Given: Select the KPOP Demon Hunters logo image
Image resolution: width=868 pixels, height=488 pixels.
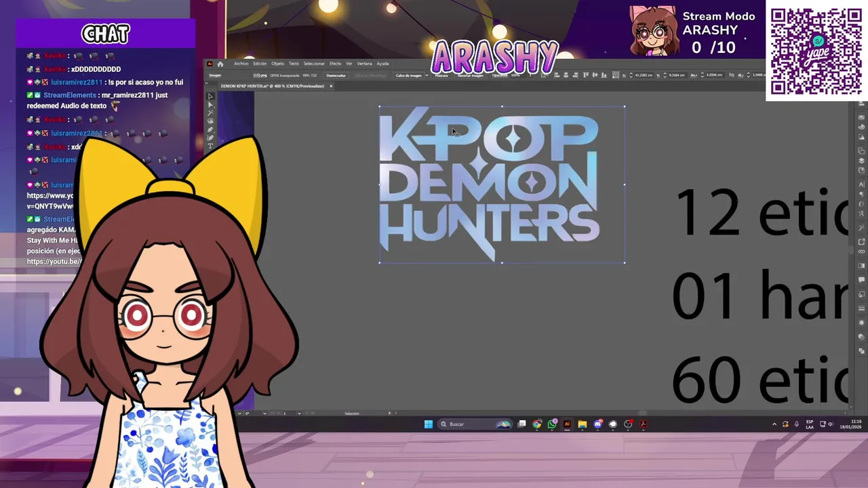Looking at the screenshot, I should coord(502,184).
